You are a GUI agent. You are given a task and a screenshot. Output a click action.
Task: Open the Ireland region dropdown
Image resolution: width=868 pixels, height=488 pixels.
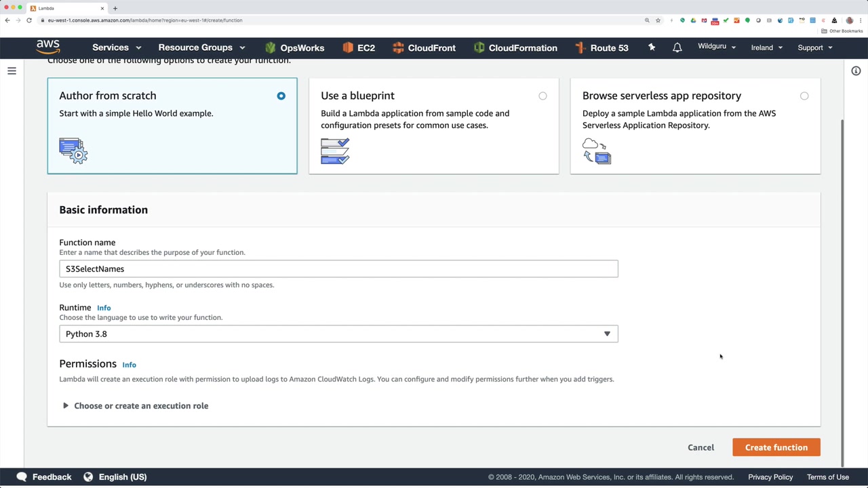(x=767, y=47)
